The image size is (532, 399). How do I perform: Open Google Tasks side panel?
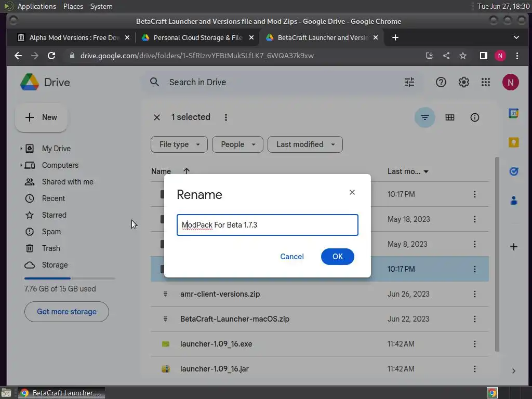pos(513,171)
